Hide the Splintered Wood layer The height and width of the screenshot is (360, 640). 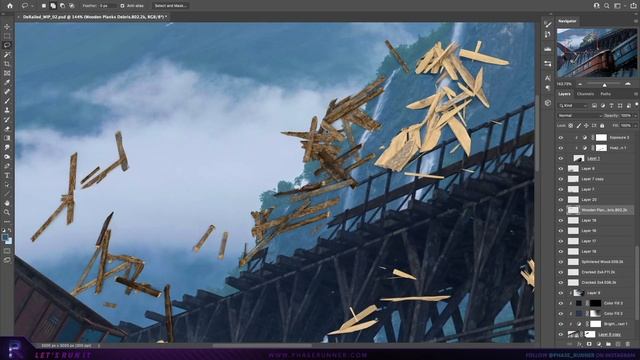561,262
